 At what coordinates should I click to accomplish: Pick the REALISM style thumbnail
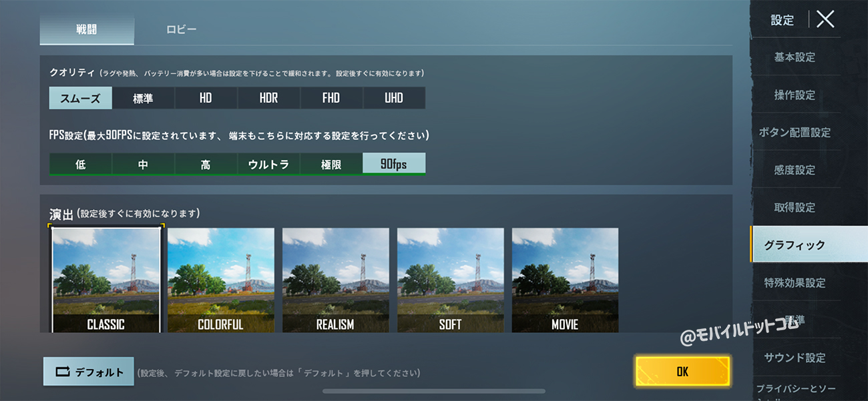pyautogui.click(x=336, y=280)
